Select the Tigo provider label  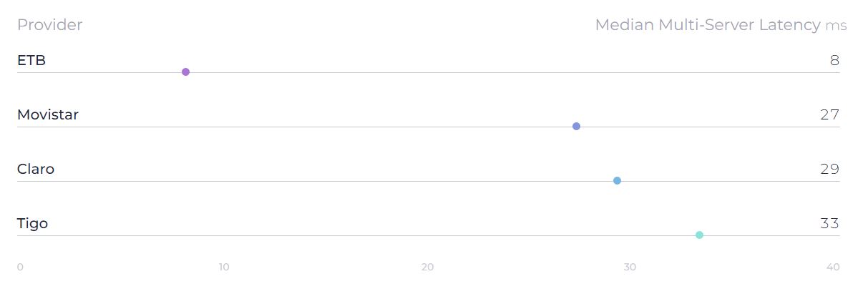[x=32, y=224]
